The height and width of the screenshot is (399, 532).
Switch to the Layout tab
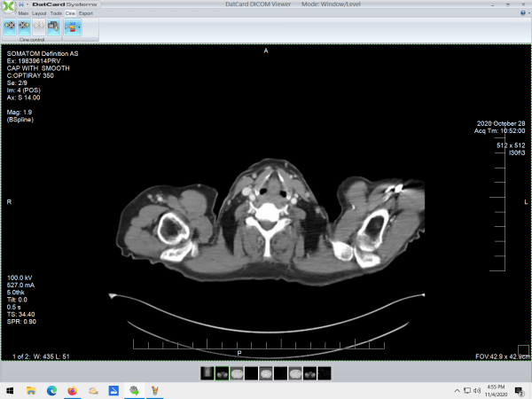[x=39, y=14]
